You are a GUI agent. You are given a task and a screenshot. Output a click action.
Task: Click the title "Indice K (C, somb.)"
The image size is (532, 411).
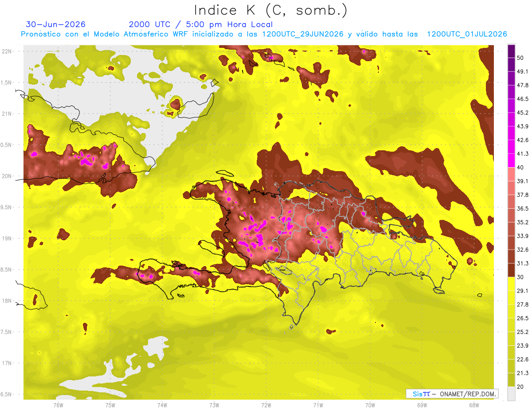(x=271, y=10)
